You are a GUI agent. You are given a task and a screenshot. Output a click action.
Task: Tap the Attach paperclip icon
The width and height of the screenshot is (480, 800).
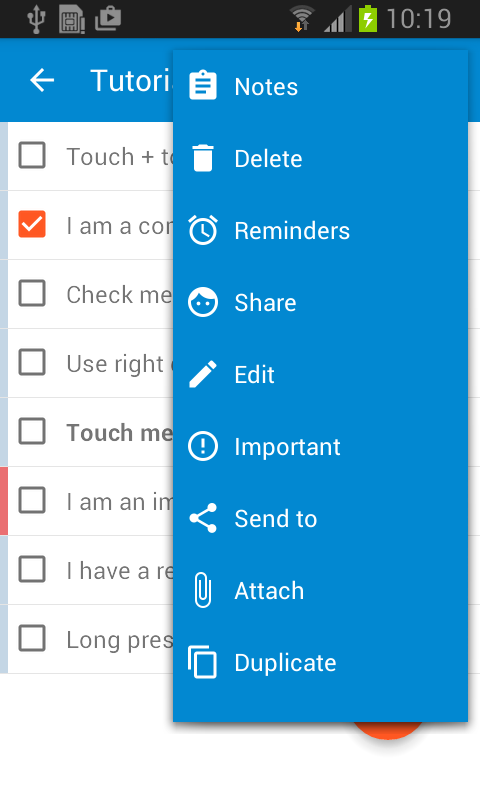[203, 590]
